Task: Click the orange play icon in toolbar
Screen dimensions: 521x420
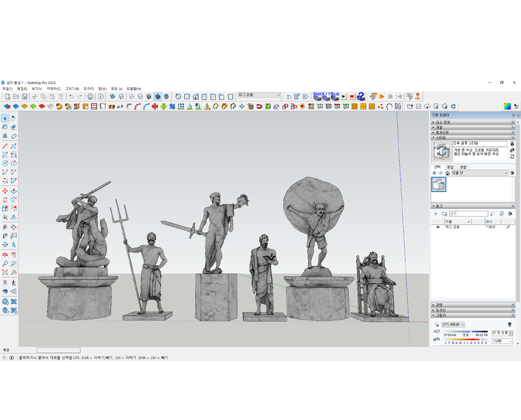Action: tap(382, 97)
